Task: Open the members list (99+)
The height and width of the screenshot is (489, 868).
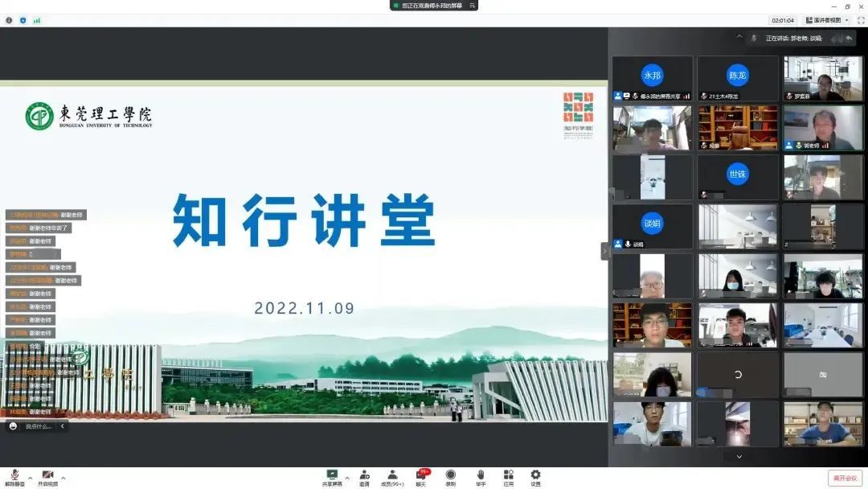Action: click(392, 476)
